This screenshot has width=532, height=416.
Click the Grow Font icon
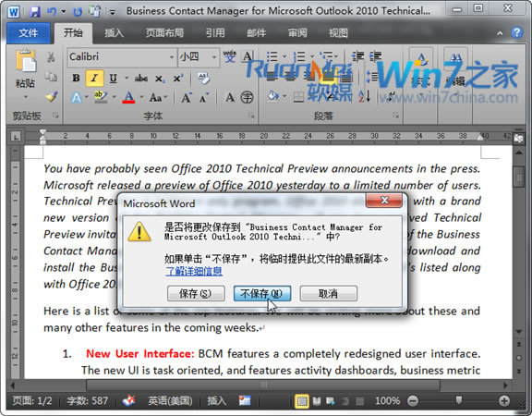[187, 98]
